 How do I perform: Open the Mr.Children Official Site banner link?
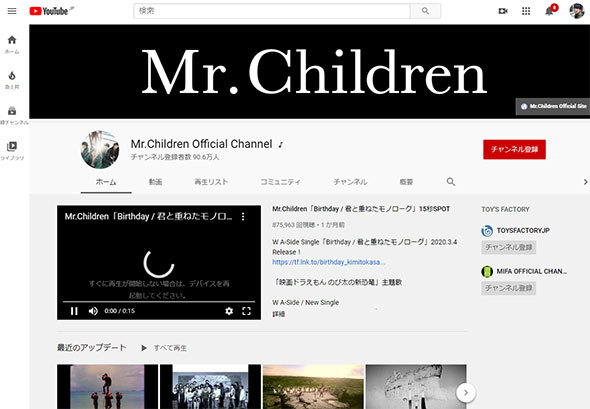553,106
